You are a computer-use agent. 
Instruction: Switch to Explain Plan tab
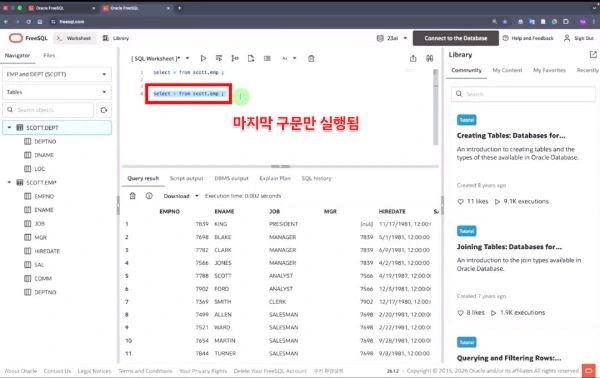point(275,178)
